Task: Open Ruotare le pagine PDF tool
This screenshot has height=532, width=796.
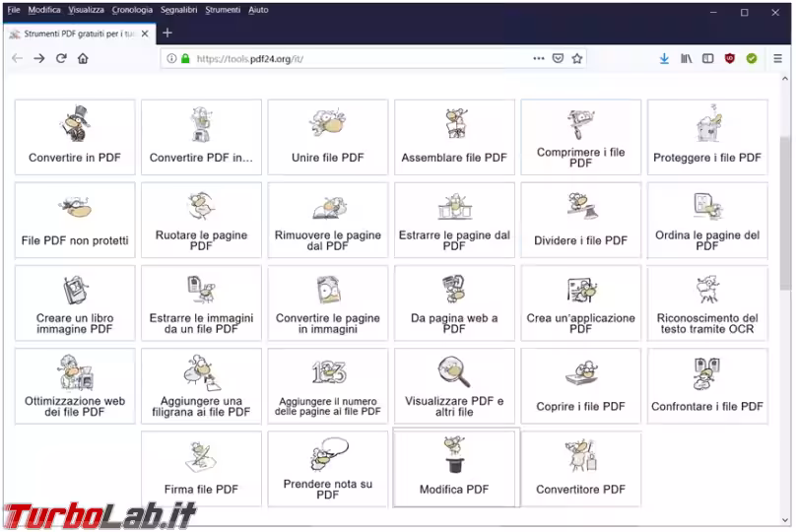Action: point(201,221)
